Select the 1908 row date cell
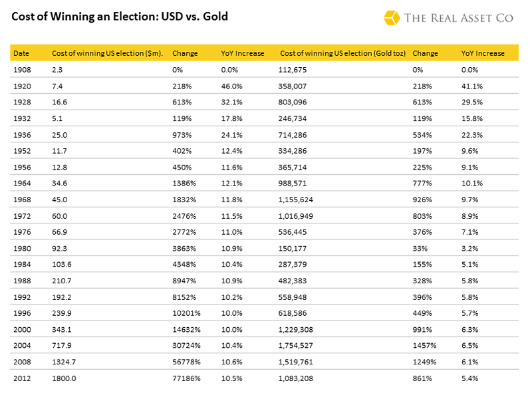 pyautogui.click(x=21, y=69)
